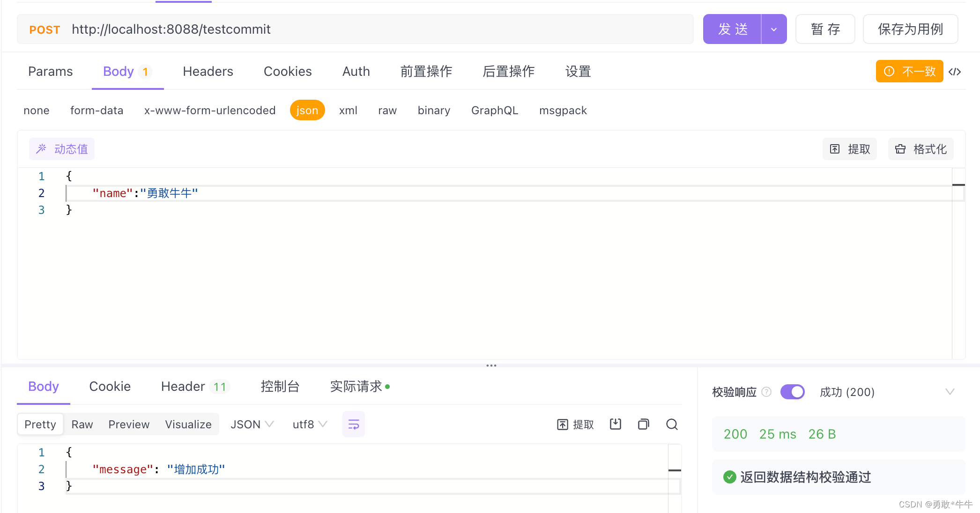Select the Visualize response view

(188, 425)
